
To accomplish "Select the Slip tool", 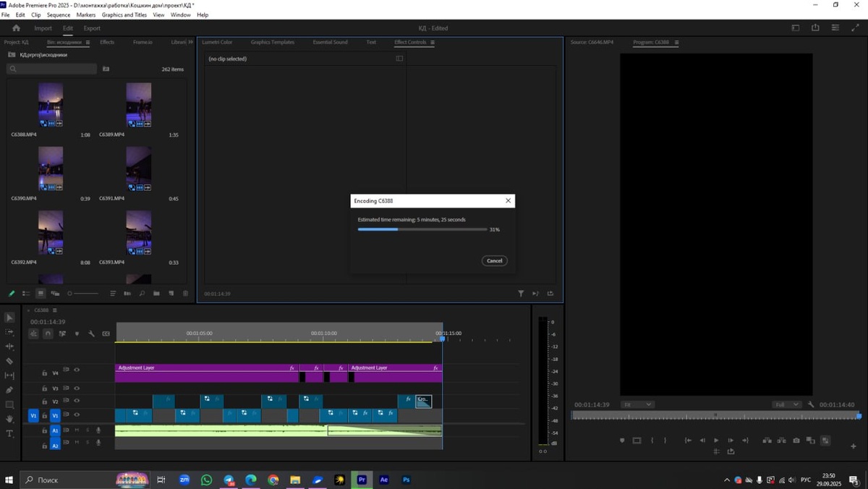I will 9,375.
